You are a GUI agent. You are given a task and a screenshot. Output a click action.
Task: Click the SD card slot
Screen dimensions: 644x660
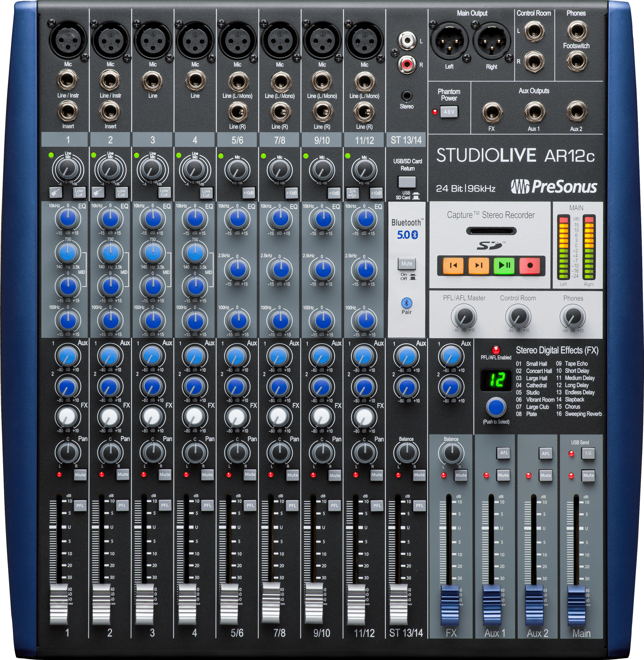coord(491,231)
